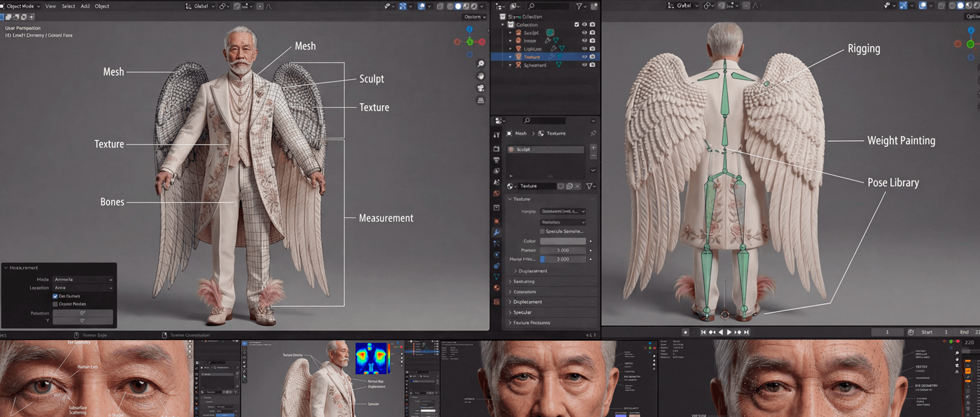This screenshot has height=417, width=980.
Task: Enable the Specula Somalie checkbox
Action: (542, 231)
